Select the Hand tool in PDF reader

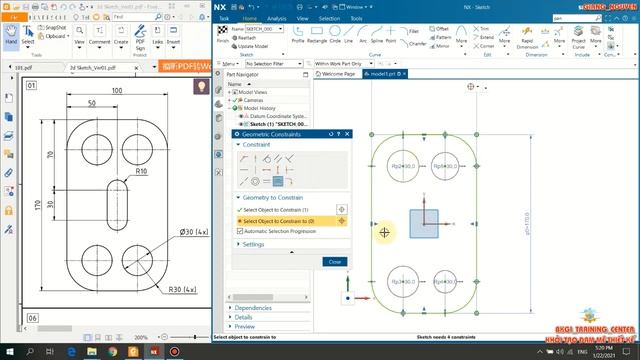[x=11, y=37]
